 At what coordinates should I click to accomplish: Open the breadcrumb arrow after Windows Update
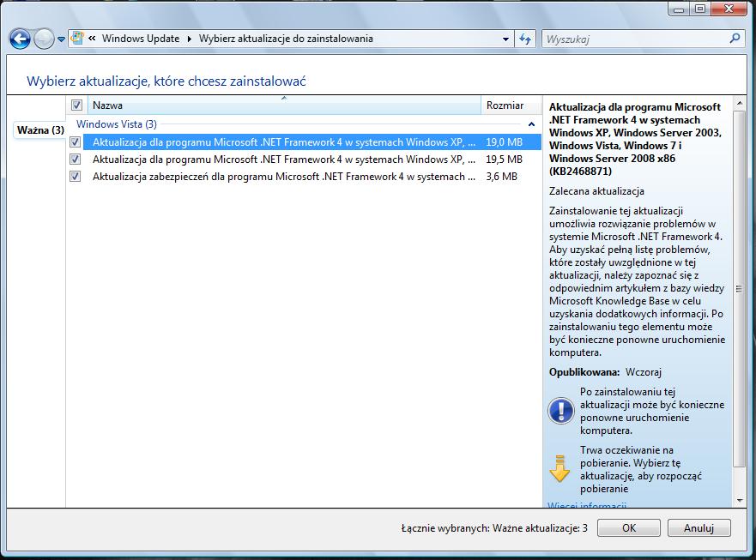pyautogui.click(x=189, y=39)
